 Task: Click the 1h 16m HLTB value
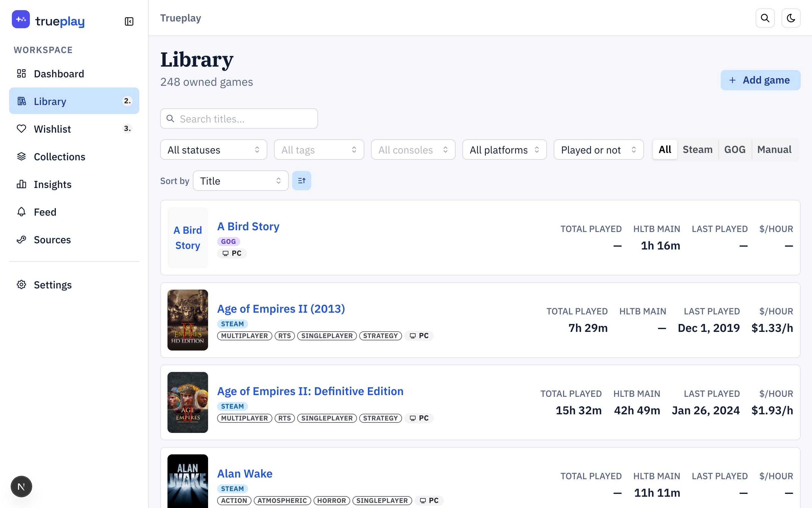coord(660,246)
